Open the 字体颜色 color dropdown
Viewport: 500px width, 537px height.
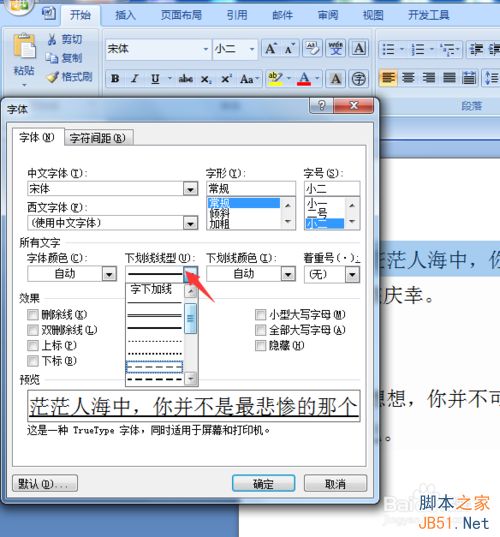pyautogui.click(x=109, y=274)
